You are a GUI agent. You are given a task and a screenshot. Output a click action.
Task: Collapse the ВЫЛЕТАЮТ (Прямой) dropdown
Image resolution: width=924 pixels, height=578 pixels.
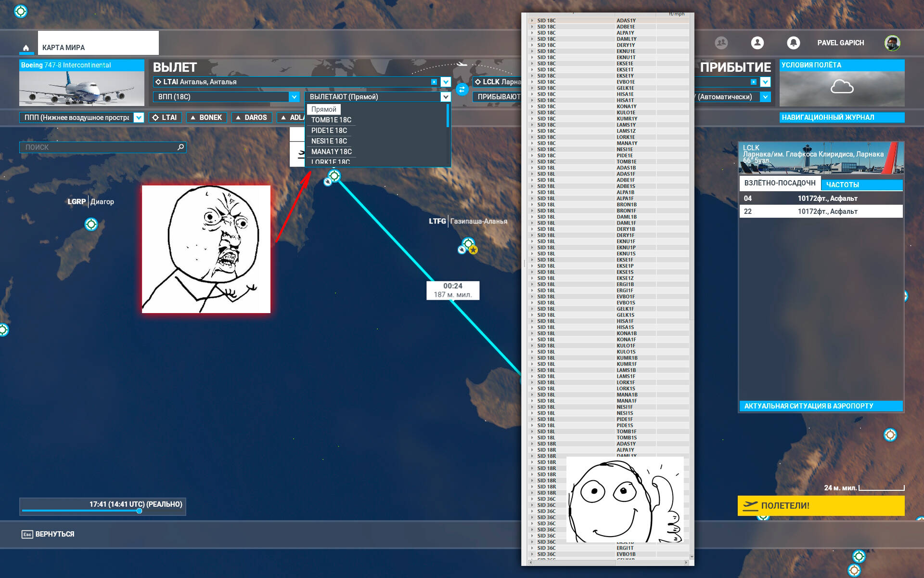(446, 97)
